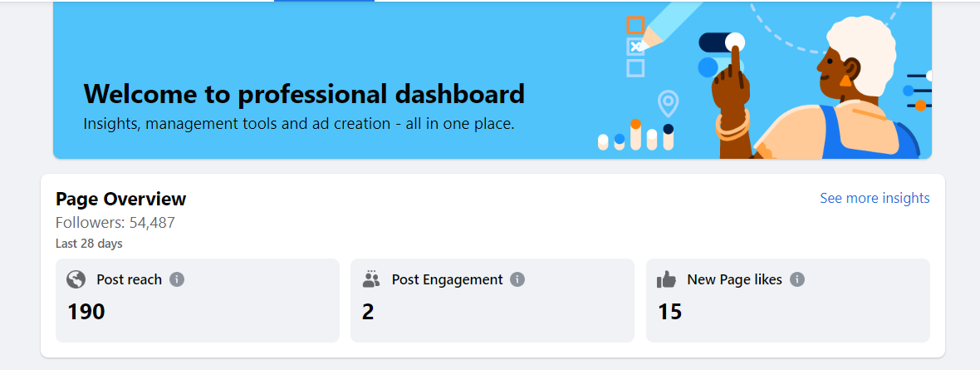The height and width of the screenshot is (370, 980).
Task: Click the globe icon beside Post reach
Action: (76, 280)
